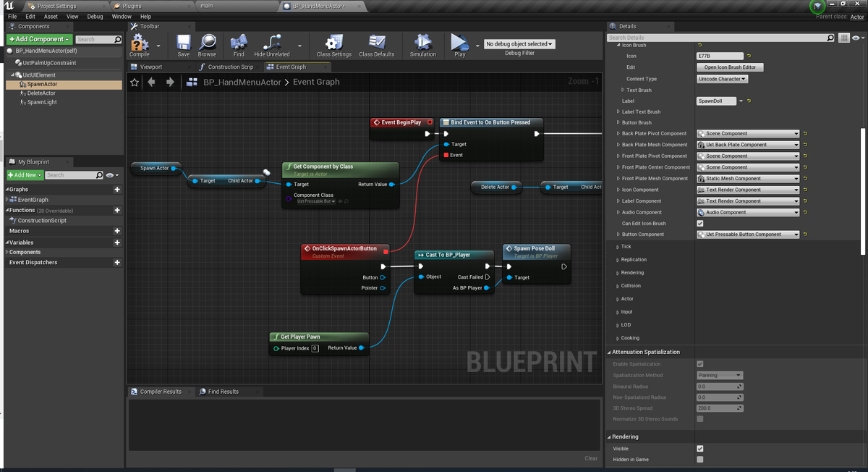Screen dimensions: 868x472
Task: Click the Play button
Action: [x=459, y=46]
